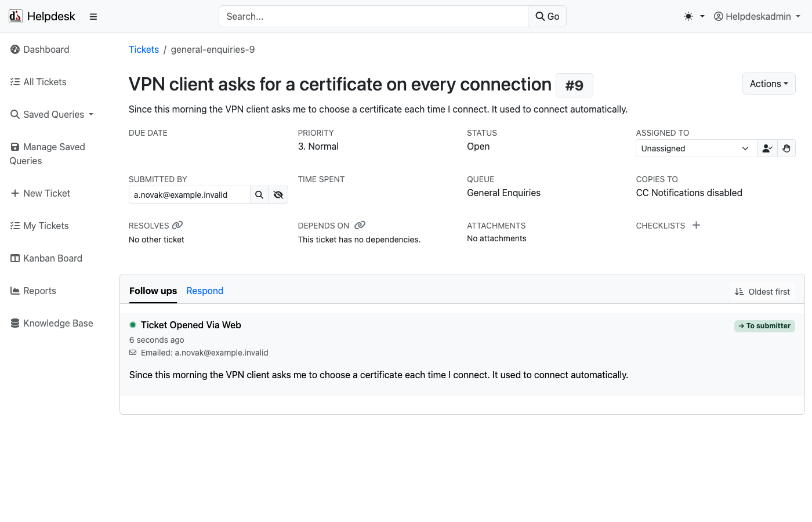
Task: Open the Reports page
Action: 33,291
